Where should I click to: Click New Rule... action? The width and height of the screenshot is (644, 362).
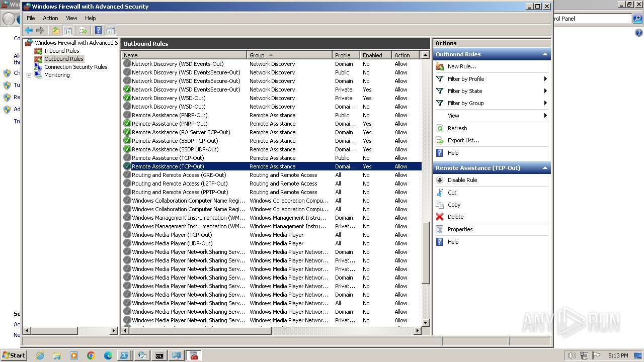point(462,66)
